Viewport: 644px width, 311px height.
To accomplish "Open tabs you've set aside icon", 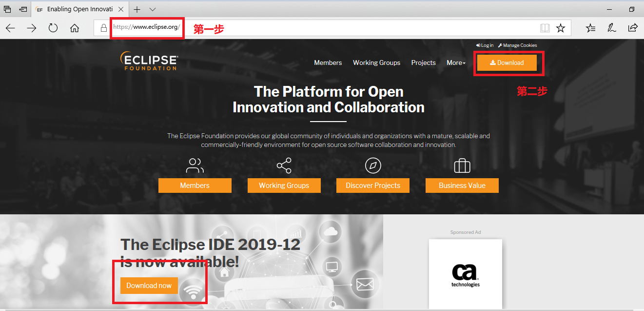I will point(7,9).
